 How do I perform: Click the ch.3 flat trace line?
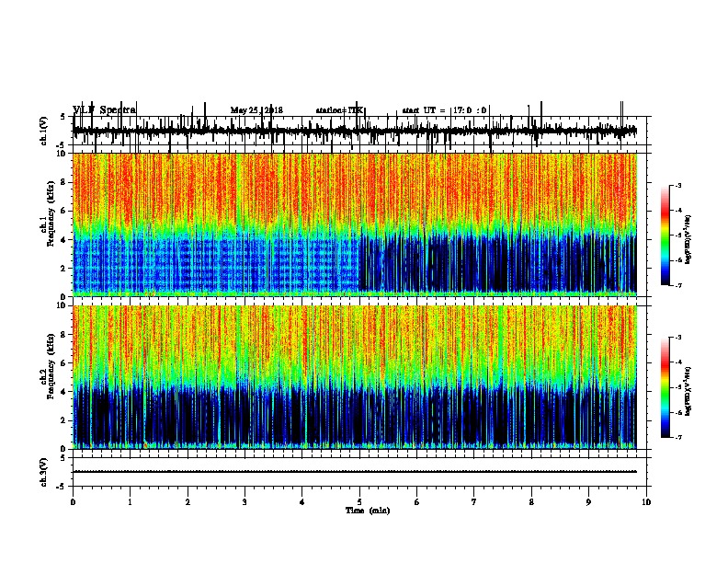point(355,472)
